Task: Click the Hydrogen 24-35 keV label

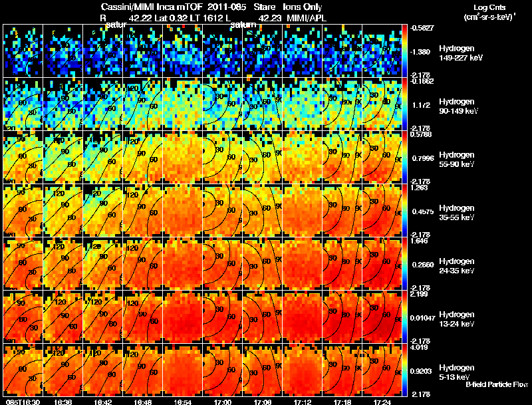Action: [x=457, y=266]
